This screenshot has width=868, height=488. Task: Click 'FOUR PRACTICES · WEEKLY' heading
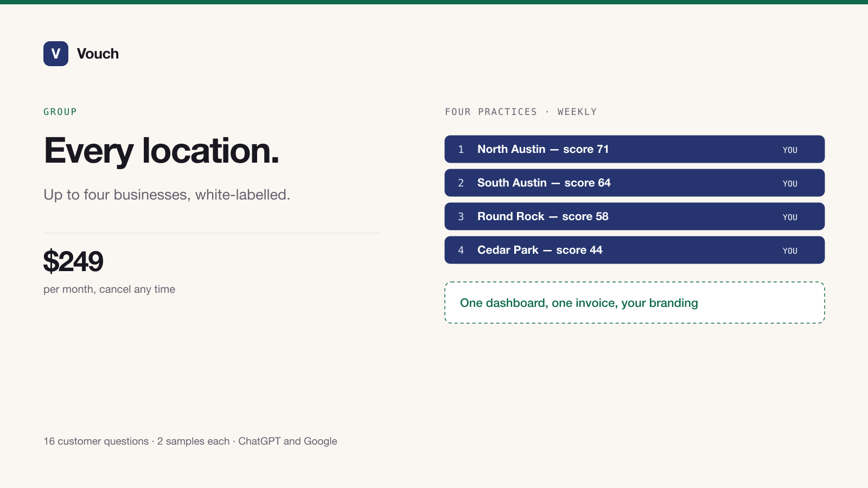pyautogui.click(x=521, y=112)
